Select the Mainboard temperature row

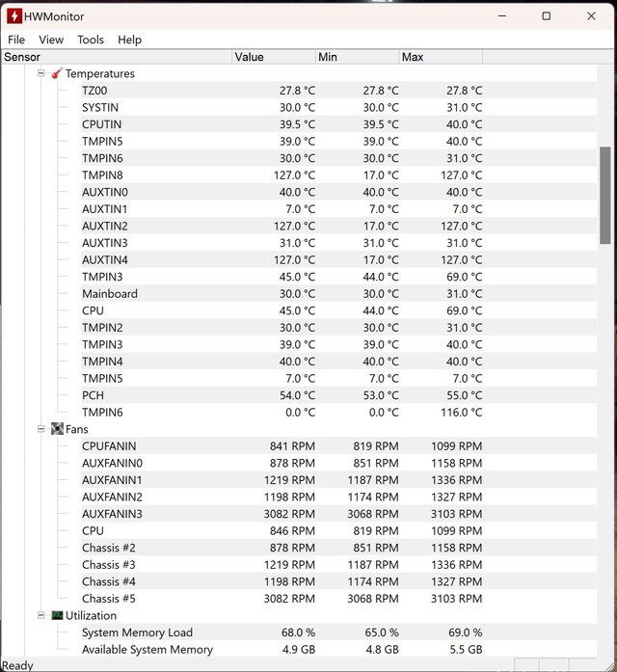[338, 293]
